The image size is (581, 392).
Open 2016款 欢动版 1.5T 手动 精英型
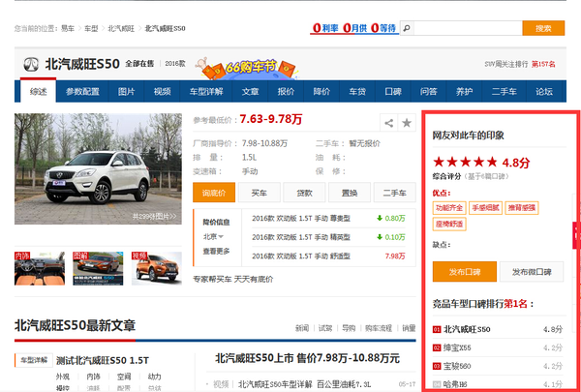tap(301, 237)
